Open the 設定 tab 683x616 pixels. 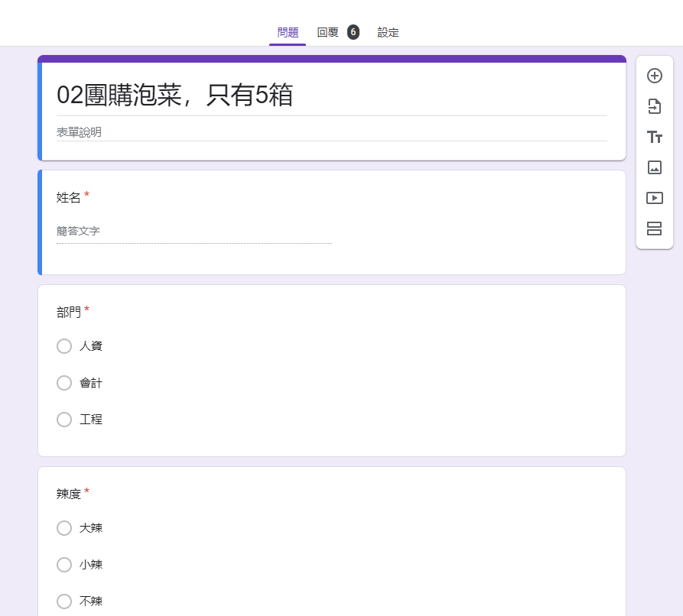tap(388, 32)
